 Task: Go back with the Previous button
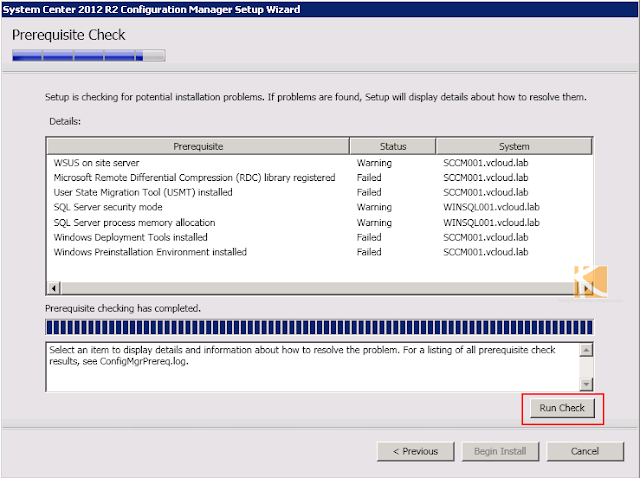pos(416,451)
